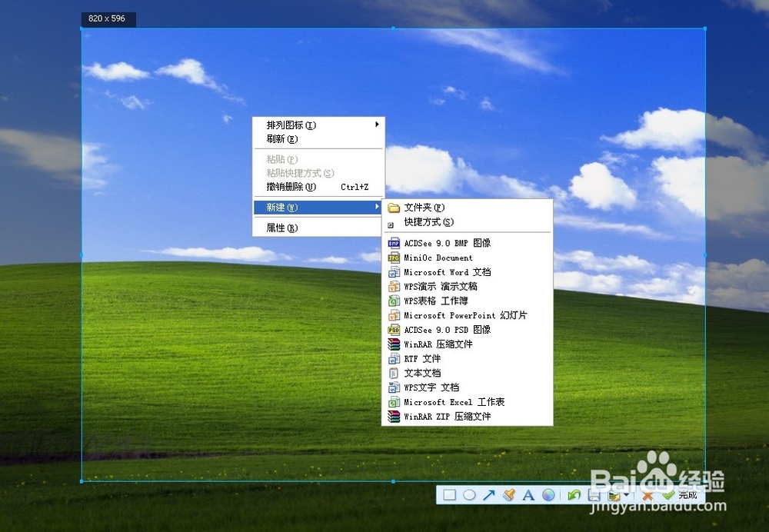Viewport: 769px width, 532px height.
Task: Choose 刷新 from the context menu
Action: tap(318, 138)
